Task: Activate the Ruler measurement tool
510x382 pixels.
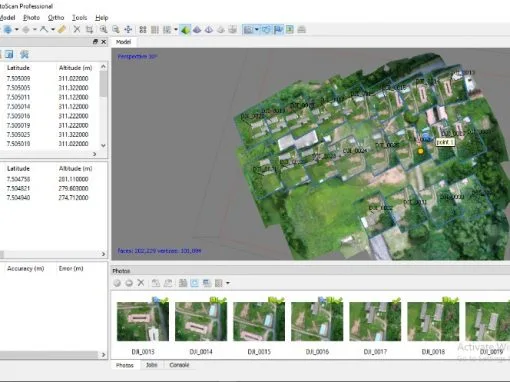Action: [62, 29]
